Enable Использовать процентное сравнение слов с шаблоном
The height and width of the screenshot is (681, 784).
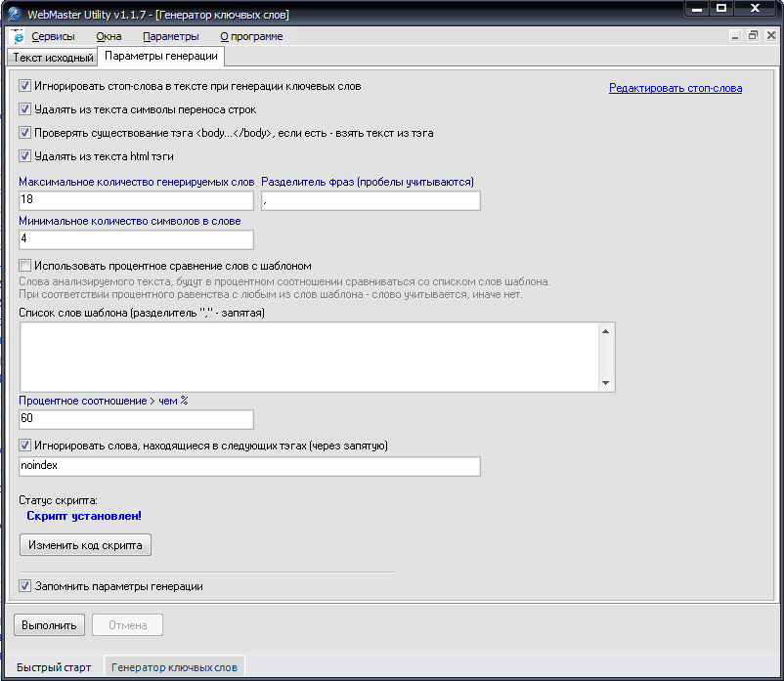pos(25,265)
